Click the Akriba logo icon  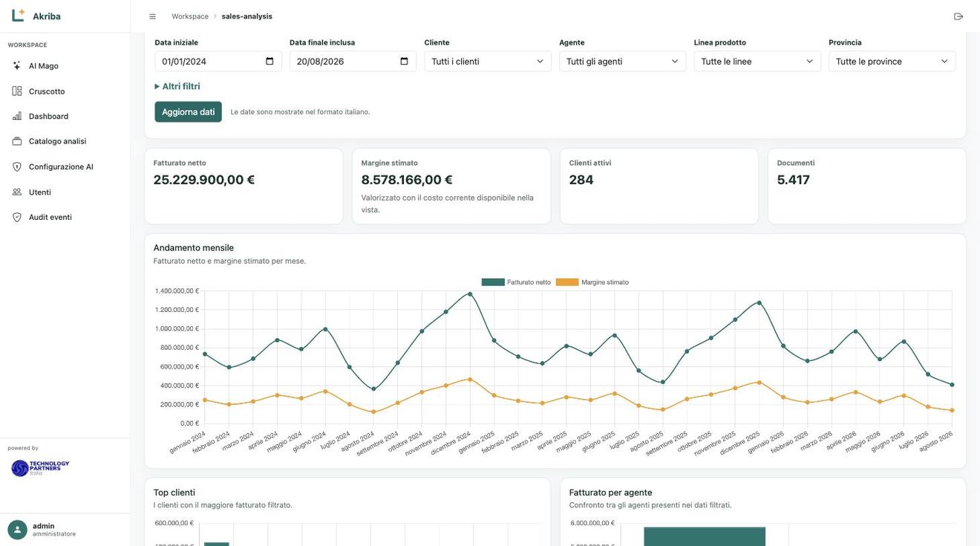click(18, 16)
